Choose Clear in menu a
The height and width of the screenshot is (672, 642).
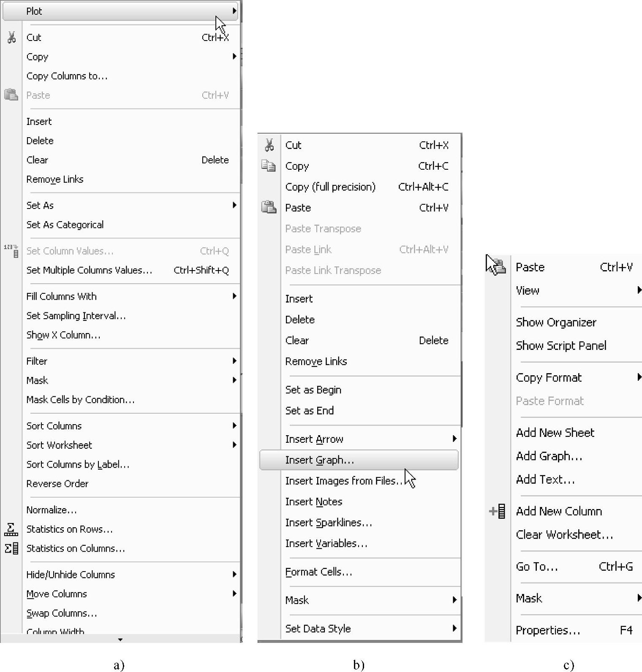[37, 160]
